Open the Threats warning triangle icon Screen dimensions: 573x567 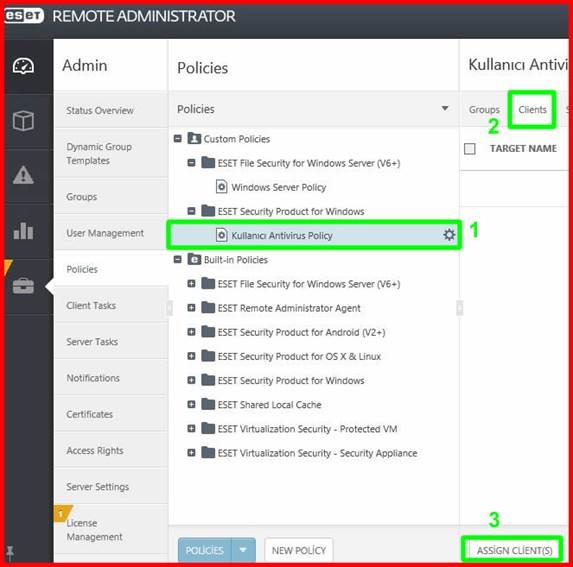click(23, 175)
